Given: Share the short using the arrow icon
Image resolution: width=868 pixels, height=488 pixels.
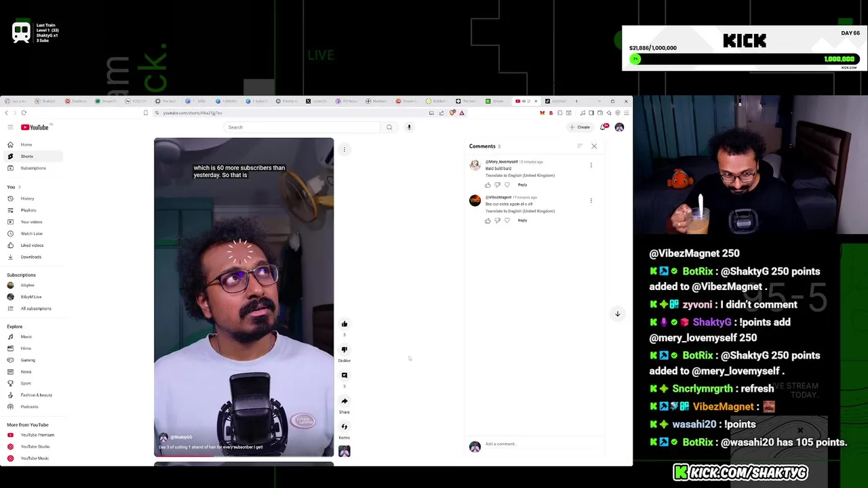Looking at the screenshot, I should 344,401.
